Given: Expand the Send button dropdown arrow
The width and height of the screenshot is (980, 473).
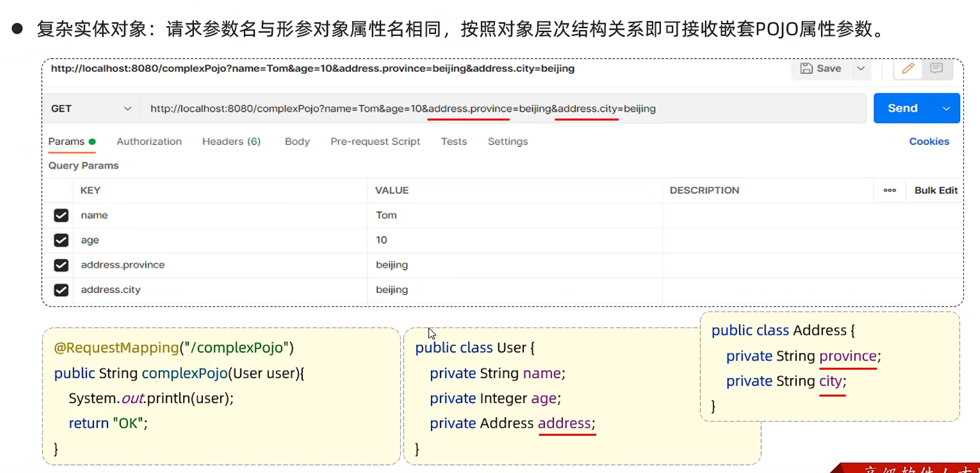Looking at the screenshot, I should [x=946, y=109].
